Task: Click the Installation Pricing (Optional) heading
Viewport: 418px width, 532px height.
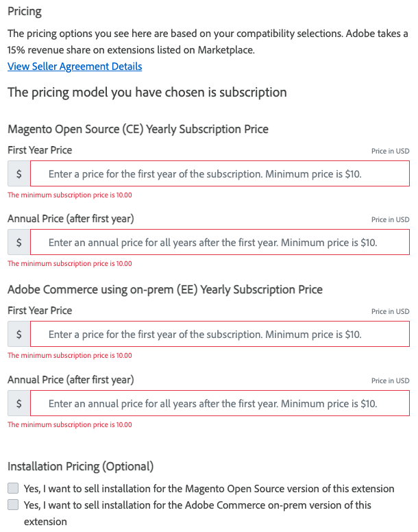Action: (x=80, y=466)
